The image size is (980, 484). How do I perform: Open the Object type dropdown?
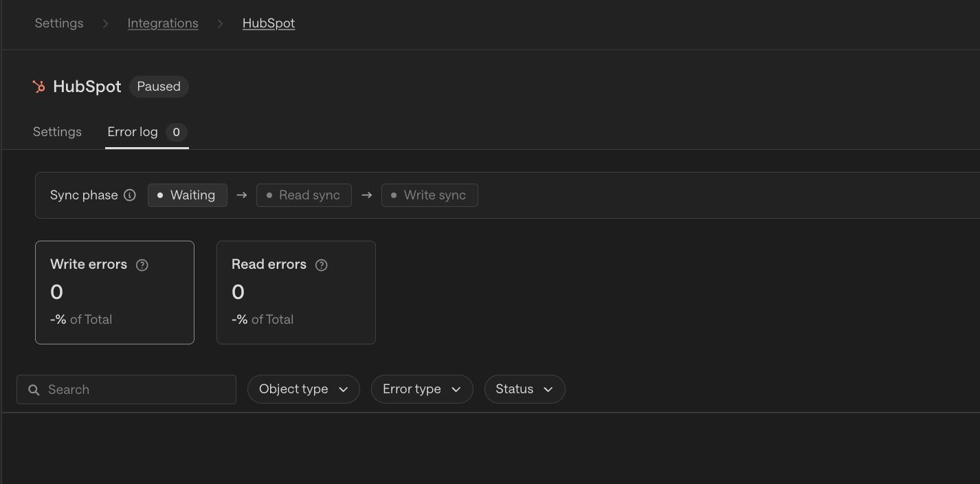click(304, 389)
